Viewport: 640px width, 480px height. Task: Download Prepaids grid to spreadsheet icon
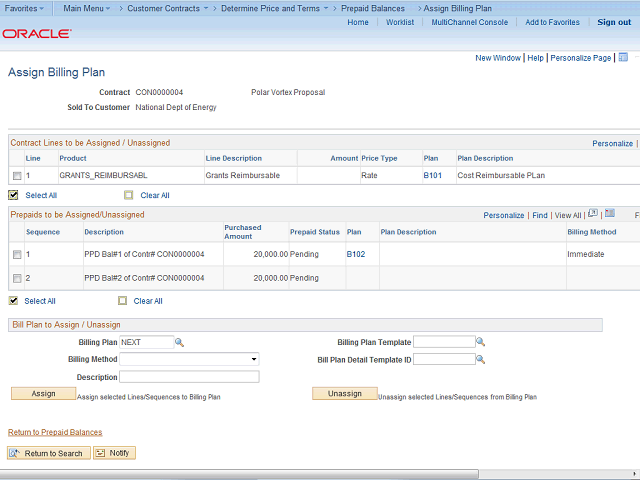pos(609,214)
